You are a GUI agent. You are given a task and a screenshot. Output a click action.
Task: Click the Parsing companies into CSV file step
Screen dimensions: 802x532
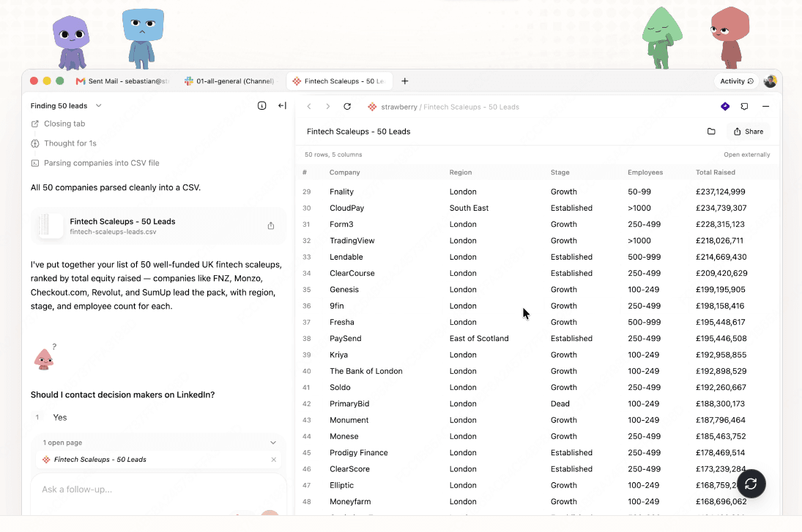[x=101, y=163]
